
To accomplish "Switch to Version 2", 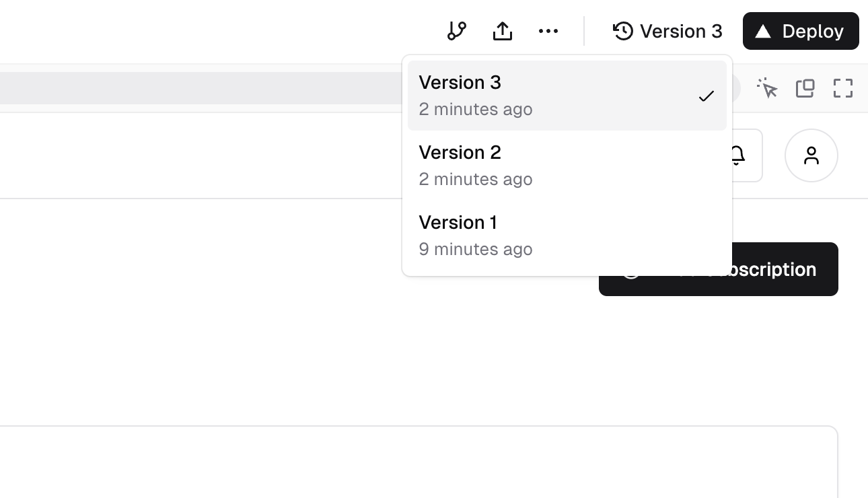I will coord(567,166).
